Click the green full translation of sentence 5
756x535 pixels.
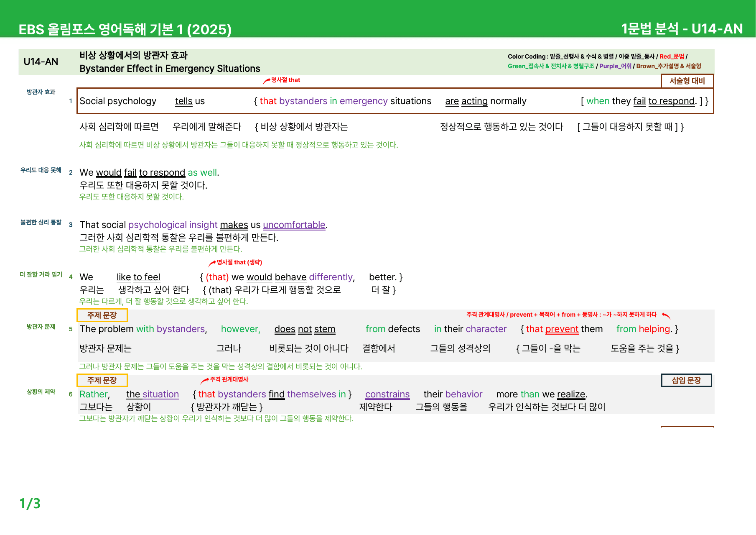[x=221, y=367]
